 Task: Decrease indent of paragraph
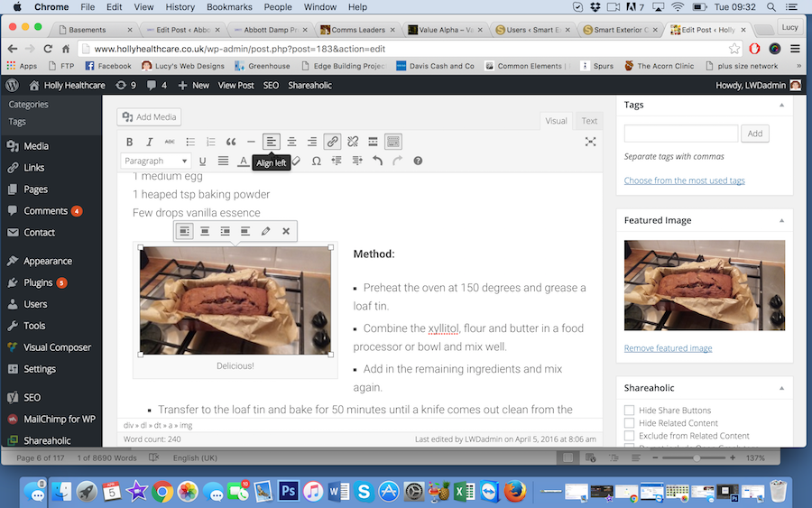point(337,161)
